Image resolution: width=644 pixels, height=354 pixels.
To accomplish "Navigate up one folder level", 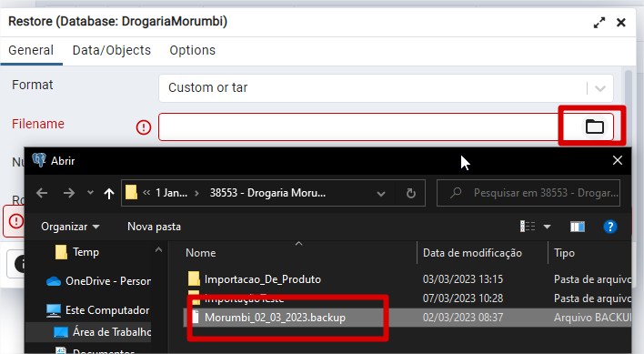I will tap(109, 193).
